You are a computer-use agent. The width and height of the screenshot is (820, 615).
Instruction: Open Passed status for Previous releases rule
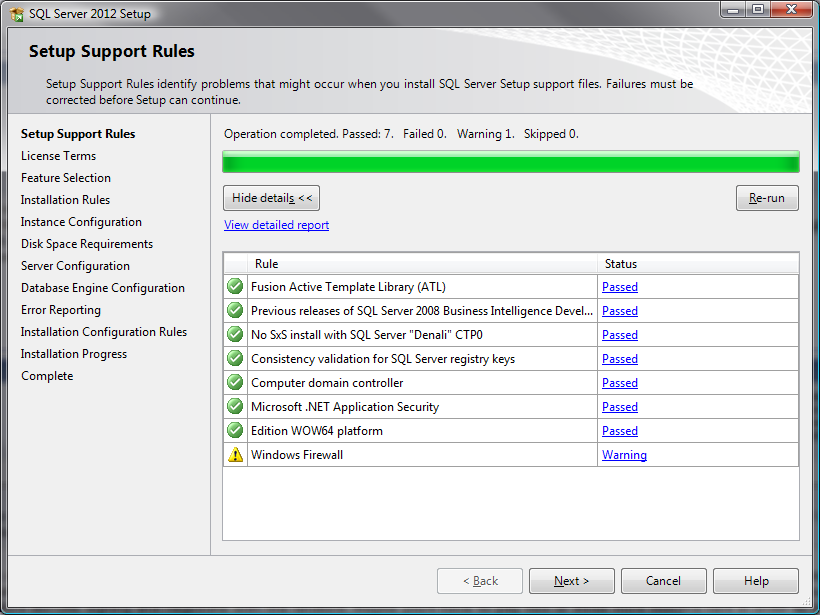click(620, 311)
